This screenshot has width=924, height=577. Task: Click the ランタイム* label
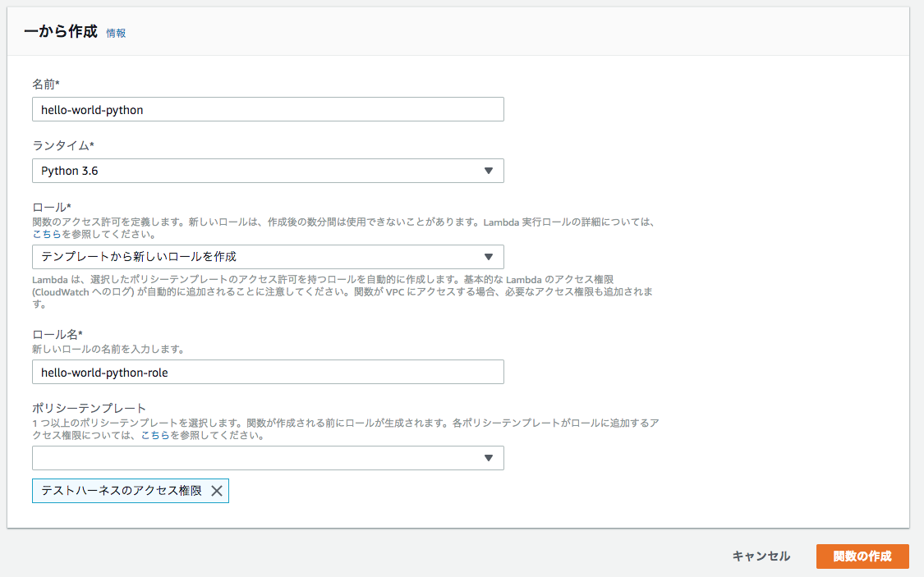63,145
